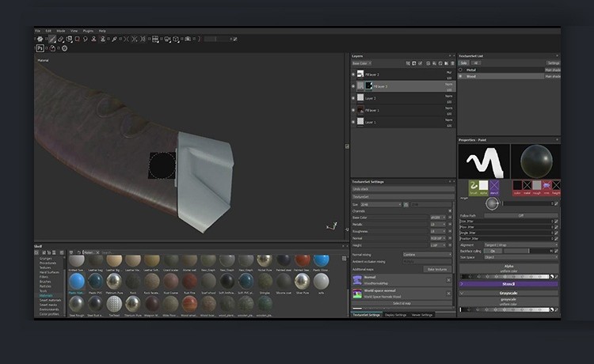
Task: Toggle visibility of Layer 2
Action: coord(353,98)
